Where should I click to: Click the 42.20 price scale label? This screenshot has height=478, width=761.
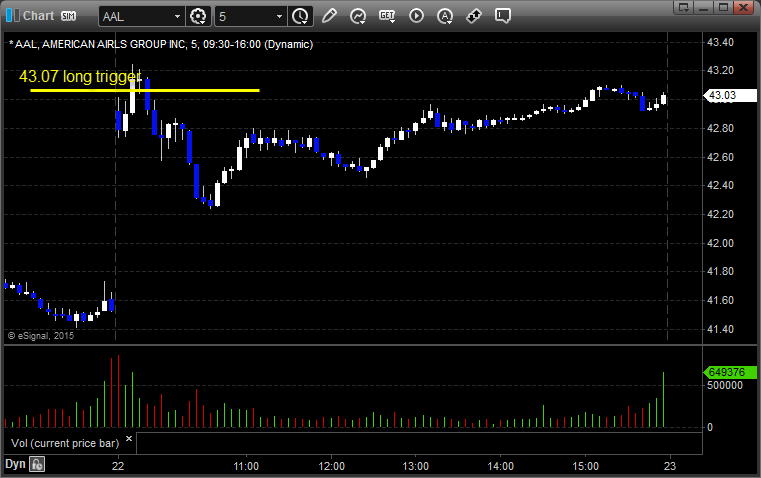(x=720, y=214)
